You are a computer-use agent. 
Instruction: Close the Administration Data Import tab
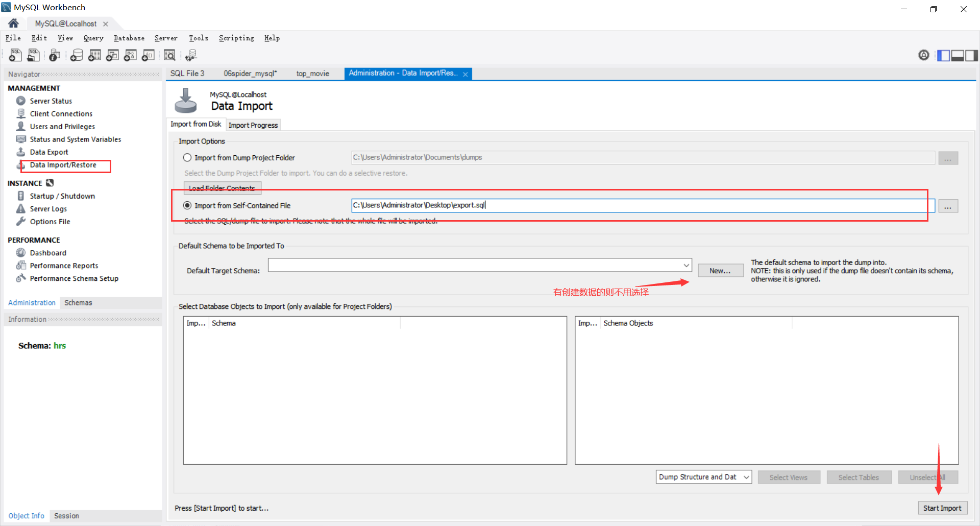(465, 74)
